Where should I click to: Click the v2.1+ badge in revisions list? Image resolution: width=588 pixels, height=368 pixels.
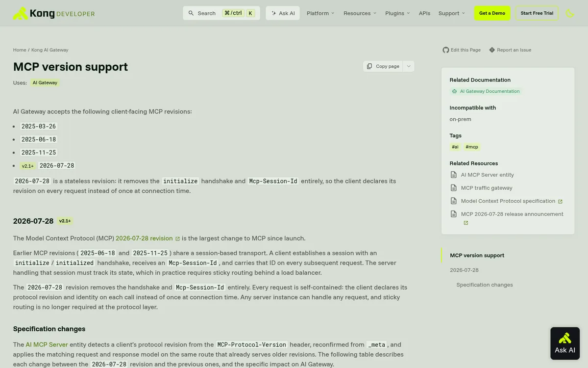pyautogui.click(x=28, y=166)
